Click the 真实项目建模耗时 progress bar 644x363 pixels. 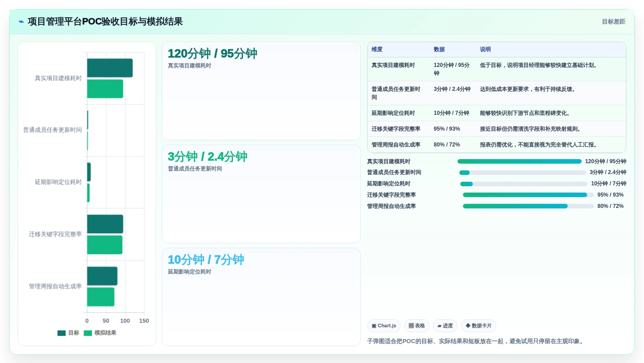pyautogui.click(x=519, y=161)
